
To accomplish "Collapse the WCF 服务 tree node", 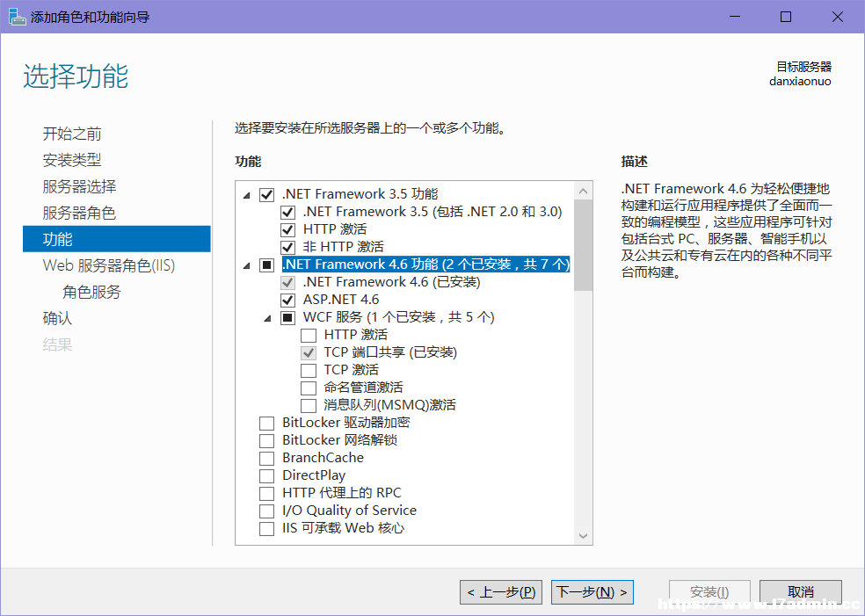I will [267, 318].
